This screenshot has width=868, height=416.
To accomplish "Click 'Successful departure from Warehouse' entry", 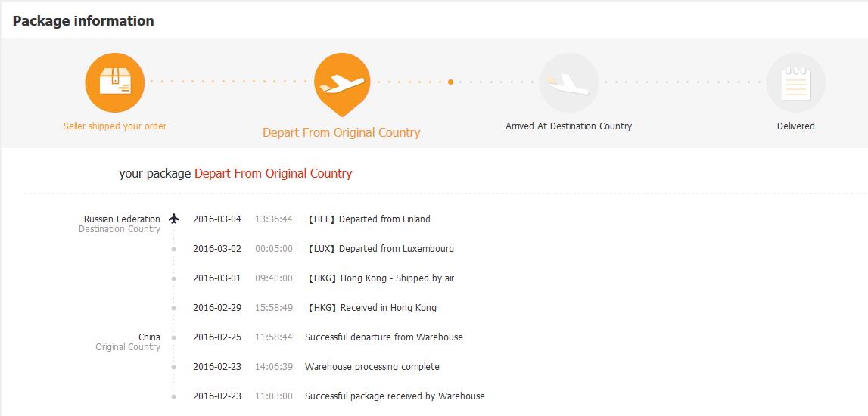I will [384, 337].
